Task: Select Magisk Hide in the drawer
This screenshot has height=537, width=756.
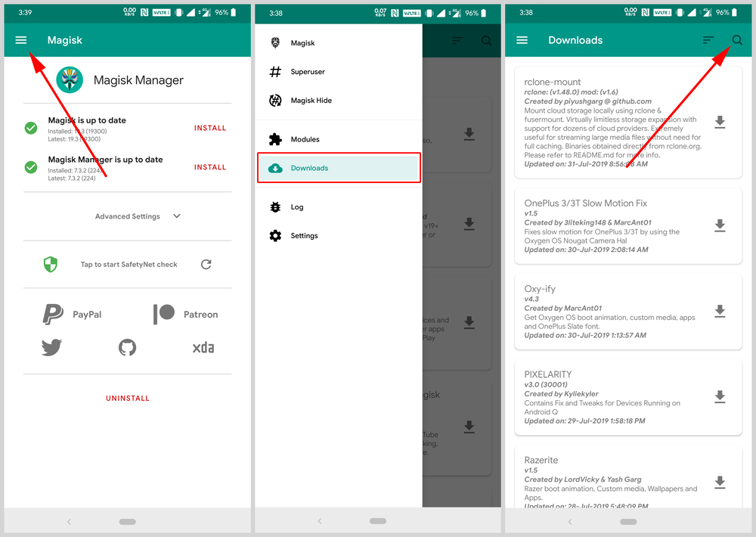Action: click(x=339, y=101)
